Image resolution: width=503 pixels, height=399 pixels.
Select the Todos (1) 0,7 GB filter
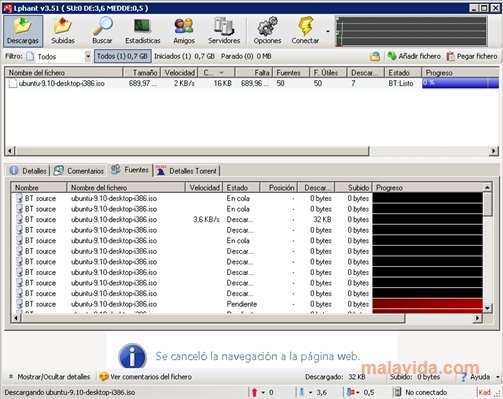[123, 56]
